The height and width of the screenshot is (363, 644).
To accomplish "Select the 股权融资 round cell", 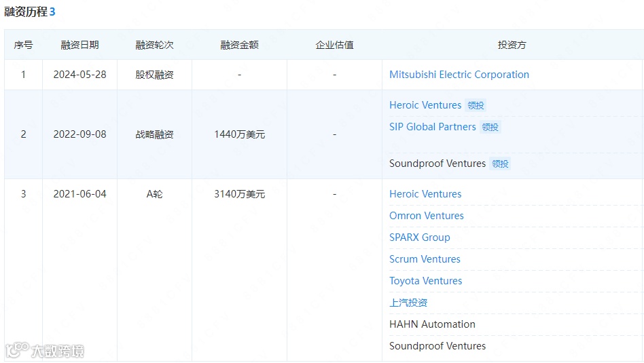I will tap(154, 75).
